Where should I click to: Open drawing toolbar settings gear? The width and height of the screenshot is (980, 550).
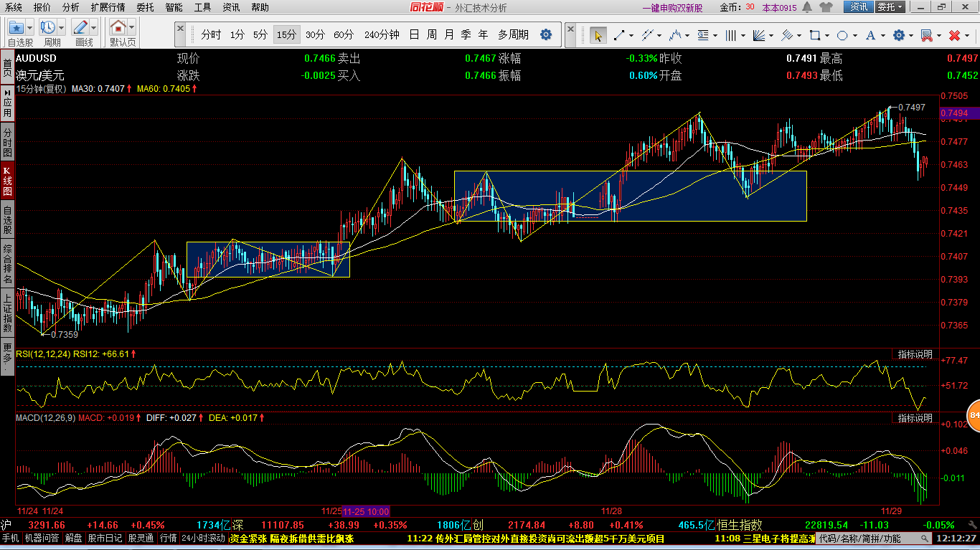[x=899, y=35]
